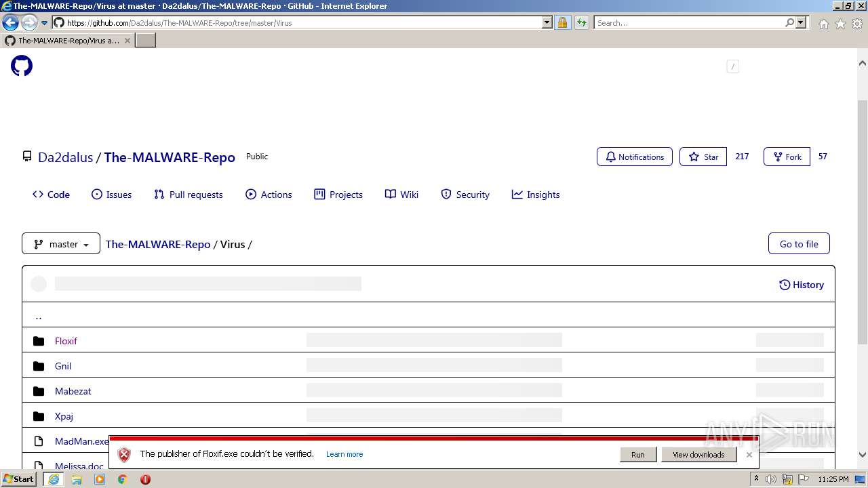Open the Actions tab
The width and height of the screenshot is (868, 488).
(269, 195)
